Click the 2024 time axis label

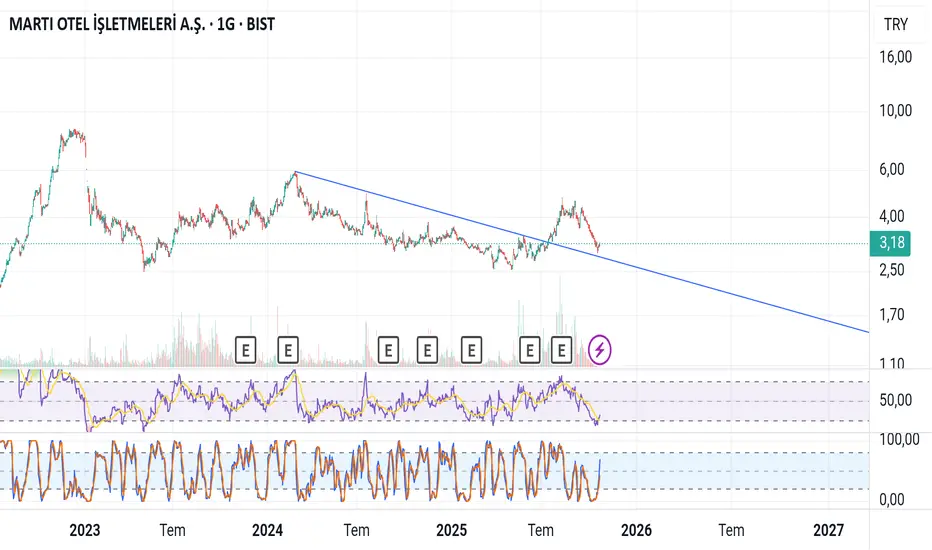tap(267, 530)
